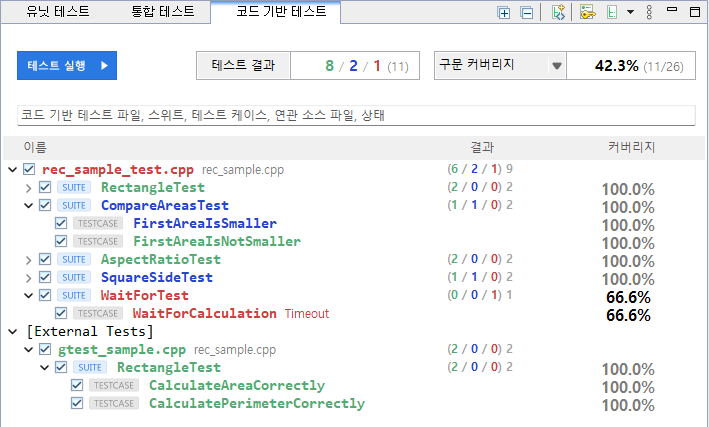Click the new code-based test file icon
709x427 pixels.
559,12
